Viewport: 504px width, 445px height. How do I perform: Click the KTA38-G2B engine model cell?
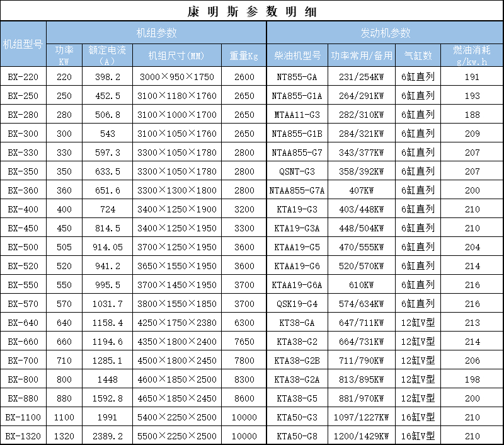pos(297,361)
